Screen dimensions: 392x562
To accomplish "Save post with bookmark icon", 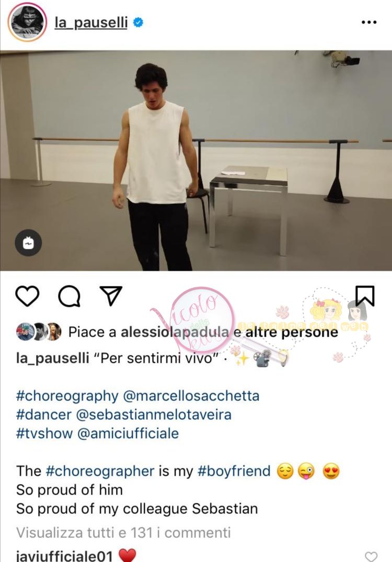I will [x=365, y=296].
